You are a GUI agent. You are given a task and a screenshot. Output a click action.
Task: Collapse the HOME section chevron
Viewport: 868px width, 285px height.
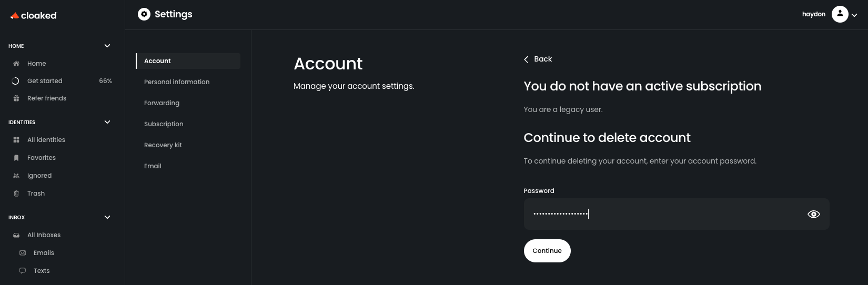pos(107,46)
